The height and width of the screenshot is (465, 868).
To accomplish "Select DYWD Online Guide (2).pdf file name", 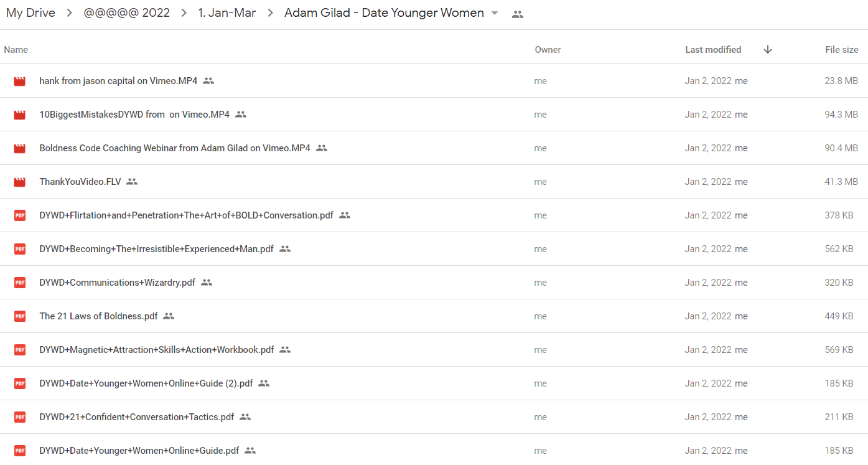I will pyautogui.click(x=146, y=383).
